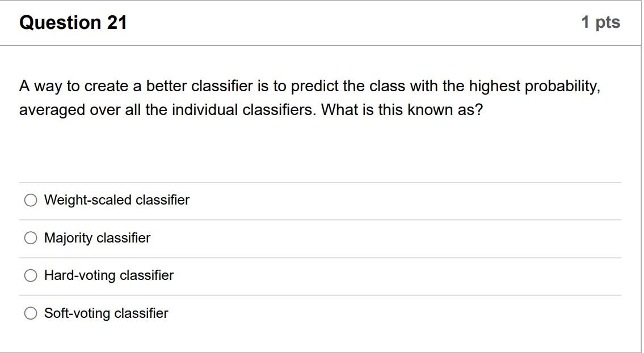Click the Question 21 heading
Image resolution: width=644 pixels, height=353 pixels.
click(73, 22)
